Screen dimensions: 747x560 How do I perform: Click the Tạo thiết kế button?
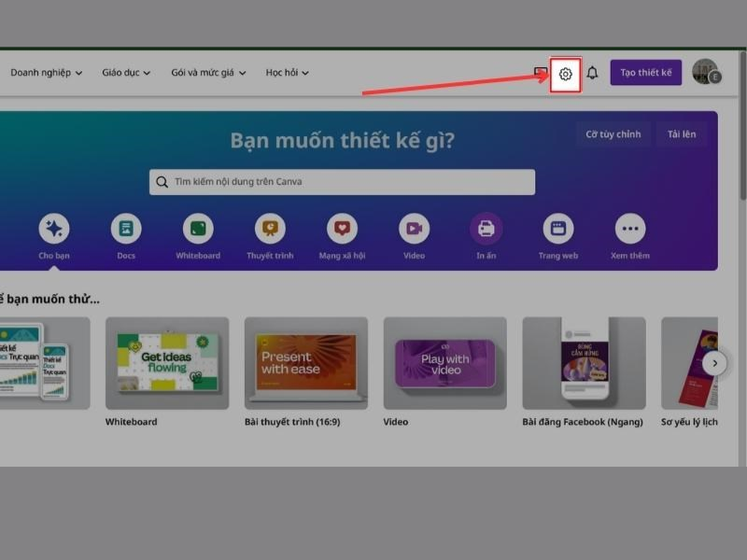pos(646,72)
